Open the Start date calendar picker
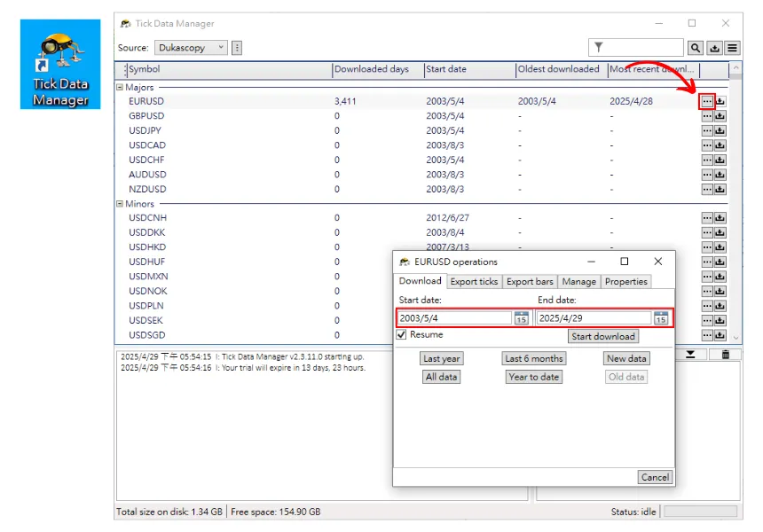Viewport: 763px width, 532px height. point(521,318)
